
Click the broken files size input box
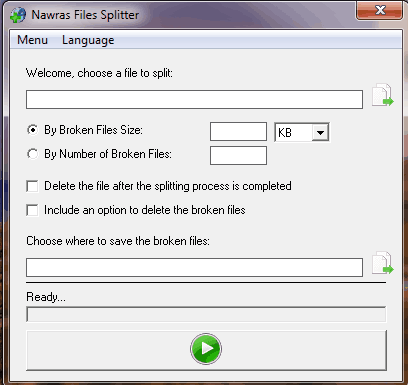tap(238, 132)
